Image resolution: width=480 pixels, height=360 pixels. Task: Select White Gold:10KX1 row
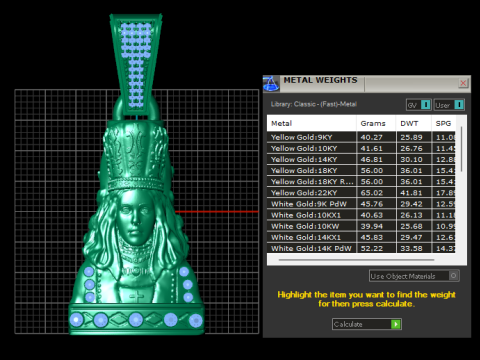point(361,215)
